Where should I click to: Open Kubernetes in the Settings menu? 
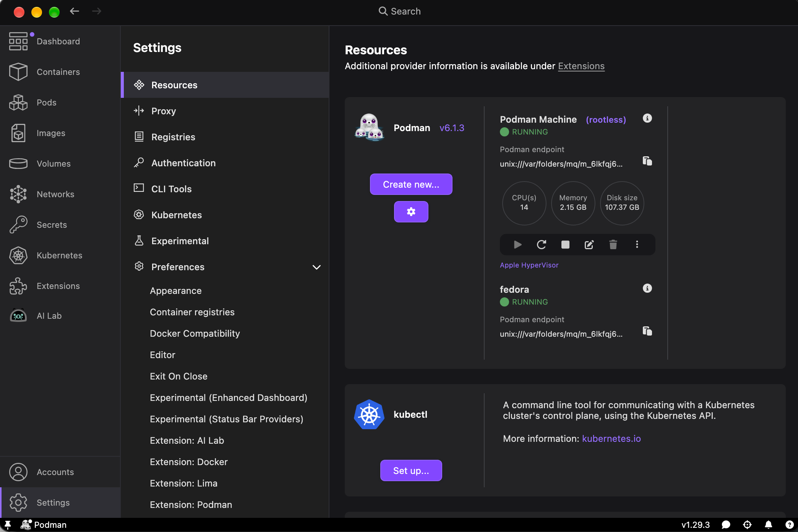(x=225, y=215)
